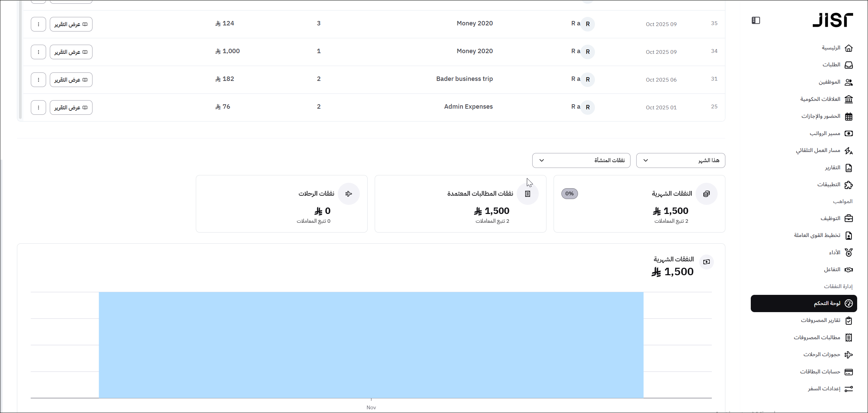This screenshot has width=868, height=413.
Task: View report for the 1,000 Money 2020 row
Action: pos(71,52)
